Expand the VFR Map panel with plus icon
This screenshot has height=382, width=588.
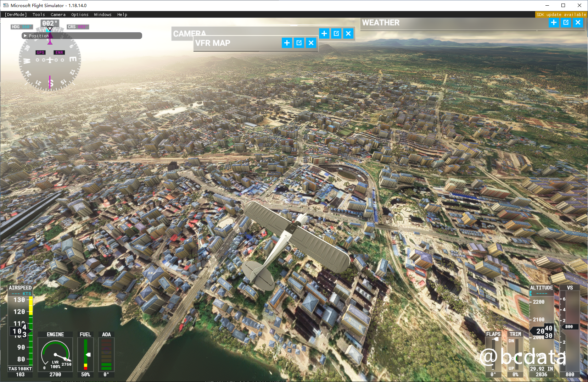coord(287,43)
